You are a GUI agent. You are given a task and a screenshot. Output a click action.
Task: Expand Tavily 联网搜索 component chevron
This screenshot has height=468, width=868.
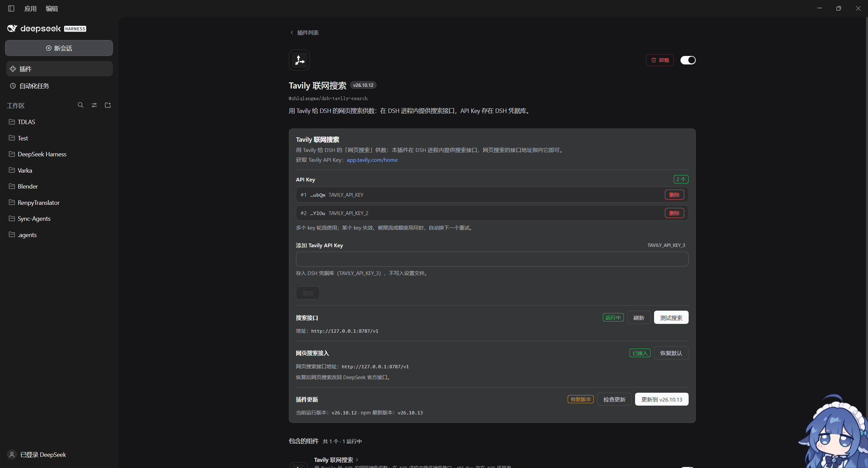(357, 460)
